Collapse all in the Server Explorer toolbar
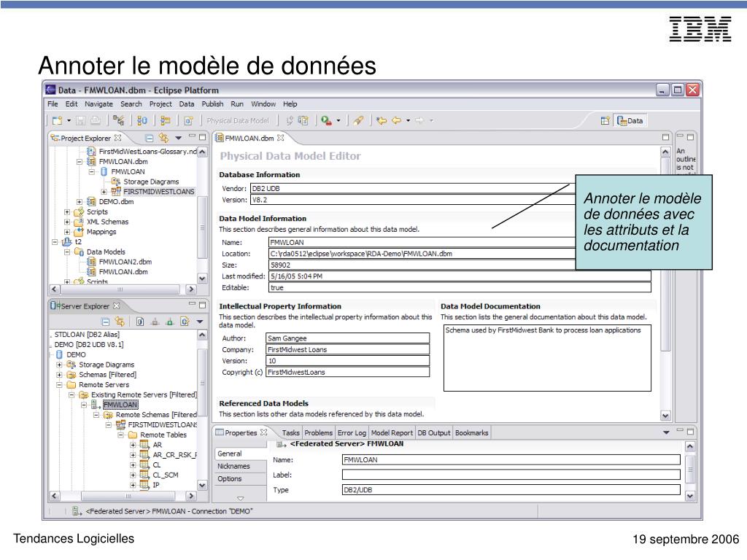 click(x=106, y=322)
